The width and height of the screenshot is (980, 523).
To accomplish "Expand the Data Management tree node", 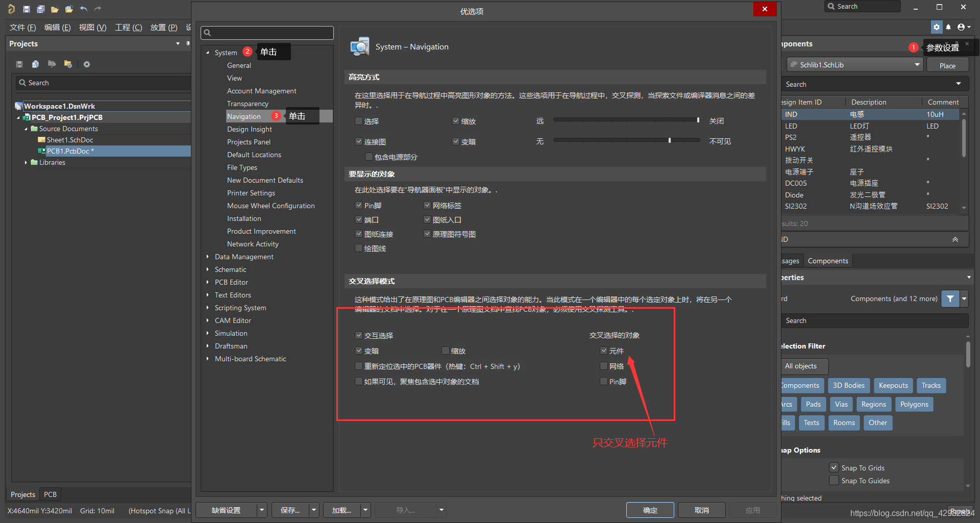I will click(208, 257).
